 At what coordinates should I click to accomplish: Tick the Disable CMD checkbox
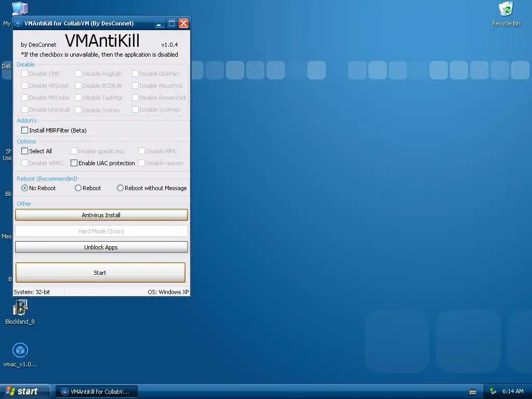(x=25, y=74)
